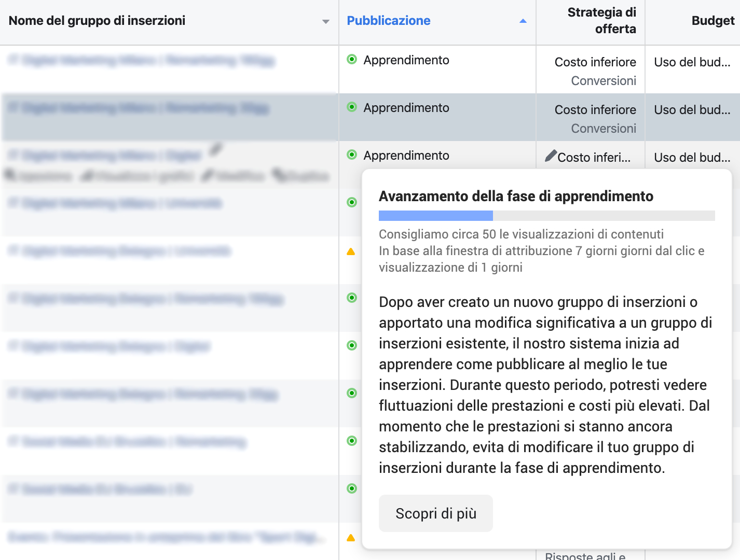Click green status icon in the highlighted row
740x560 pixels.
click(352, 107)
